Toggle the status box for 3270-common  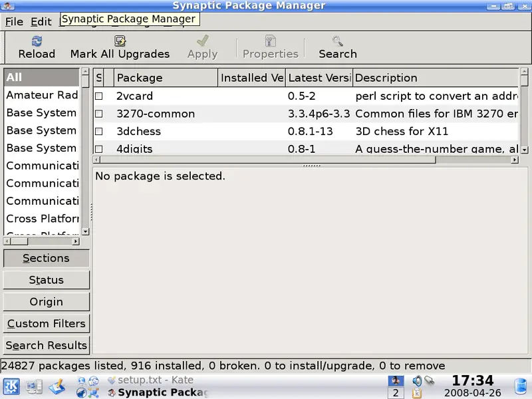tap(98, 114)
